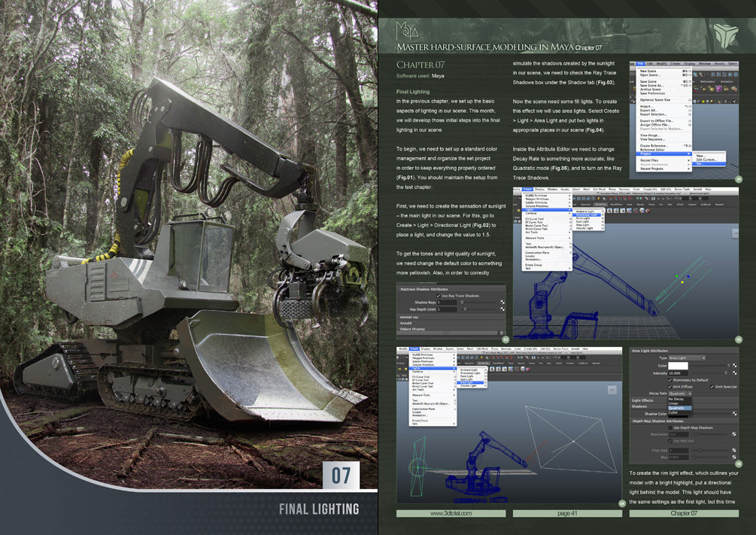The height and width of the screenshot is (535, 756).
Task: Choose Directional Light from the Lights submenu
Action: [x=587, y=215]
